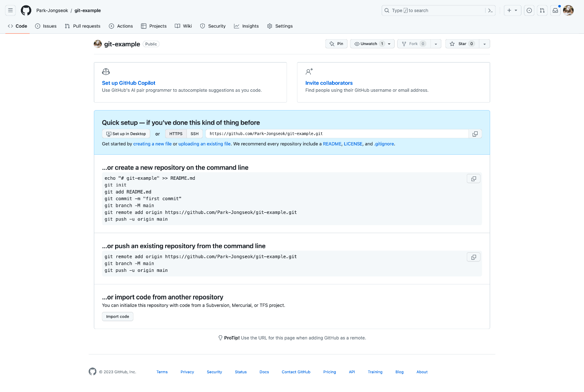This screenshot has width=584, height=392.
Task: Open the command palette icon
Action: 491,10
